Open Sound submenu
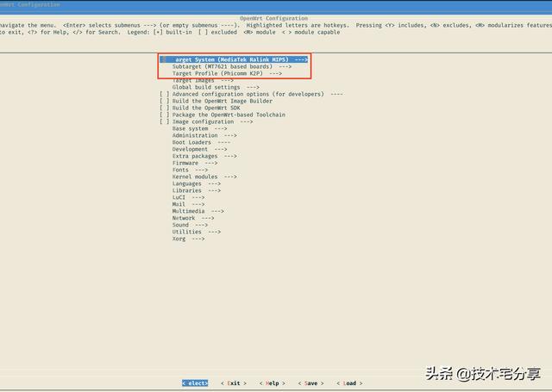The height and width of the screenshot is (392, 552). click(x=190, y=225)
